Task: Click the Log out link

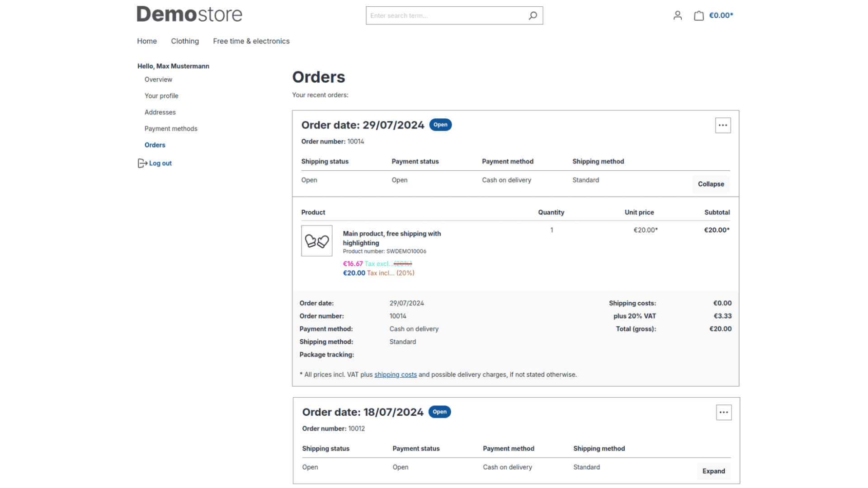Action: tap(160, 163)
